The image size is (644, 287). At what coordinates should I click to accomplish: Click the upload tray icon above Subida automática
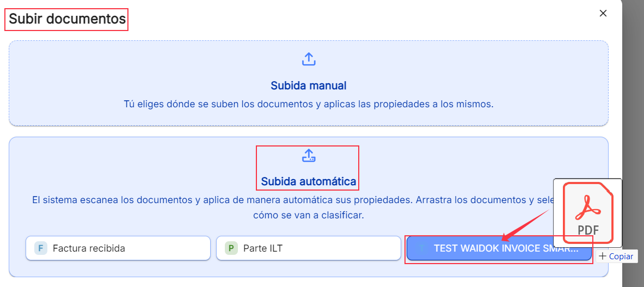click(x=309, y=156)
